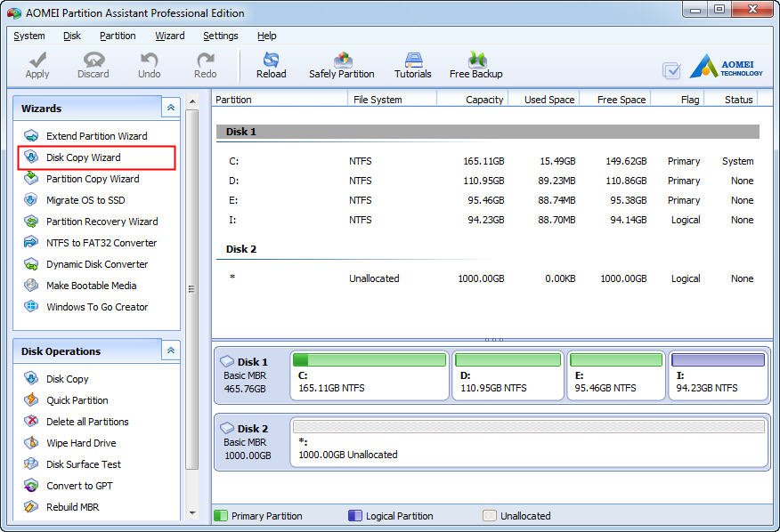Click the Extend Partition Wizard icon
Image resolution: width=780 pixels, height=532 pixels.
pyautogui.click(x=31, y=136)
